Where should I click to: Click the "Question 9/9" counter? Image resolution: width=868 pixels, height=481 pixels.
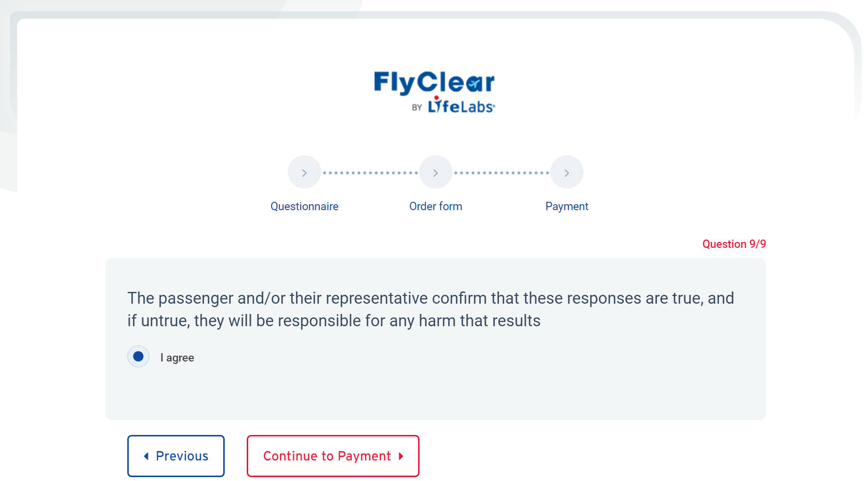point(733,244)
